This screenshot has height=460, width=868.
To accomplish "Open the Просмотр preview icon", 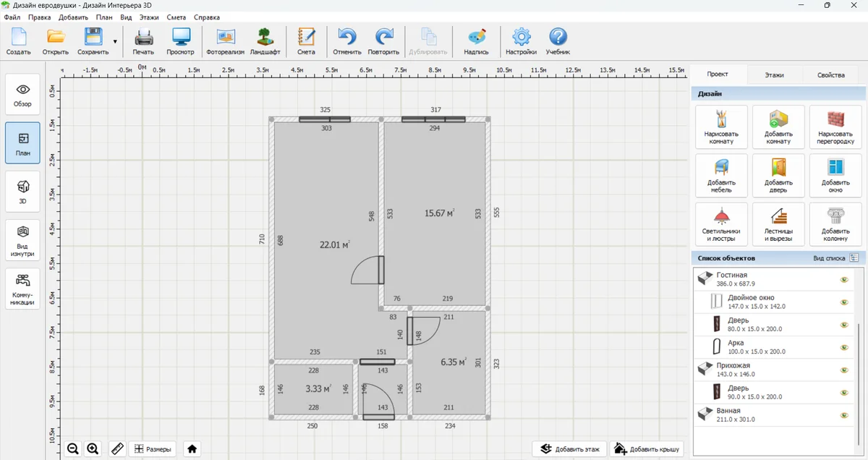I will (180, 41).
